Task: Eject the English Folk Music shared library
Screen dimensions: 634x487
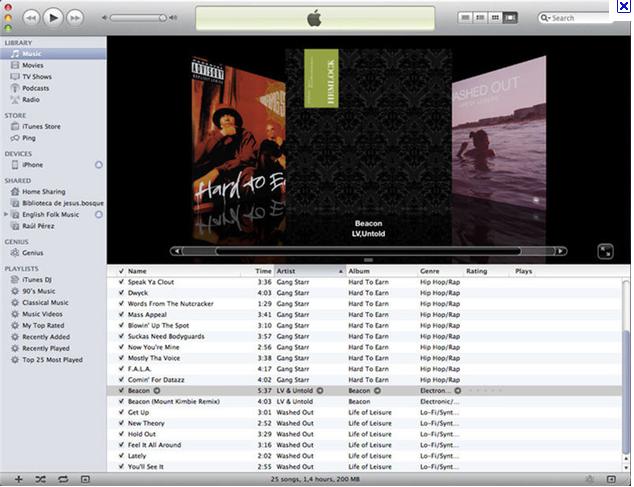Action: pos(99,214)
